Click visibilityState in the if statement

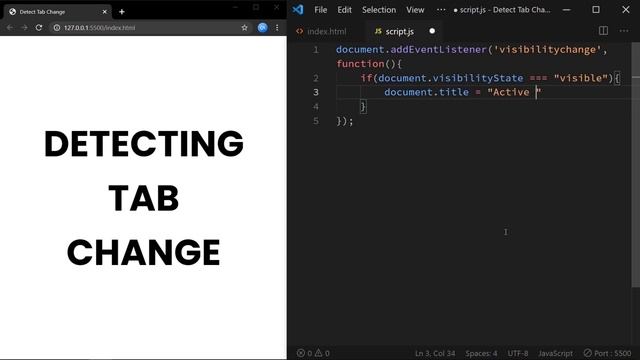pyautogui.click(x=478, y=78)
